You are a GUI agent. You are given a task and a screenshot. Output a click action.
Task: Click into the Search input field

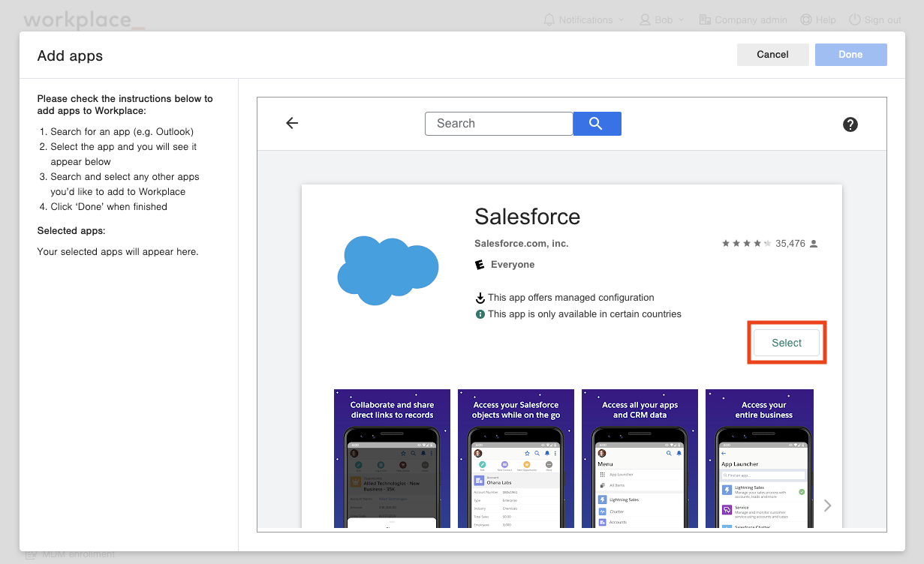499,124
